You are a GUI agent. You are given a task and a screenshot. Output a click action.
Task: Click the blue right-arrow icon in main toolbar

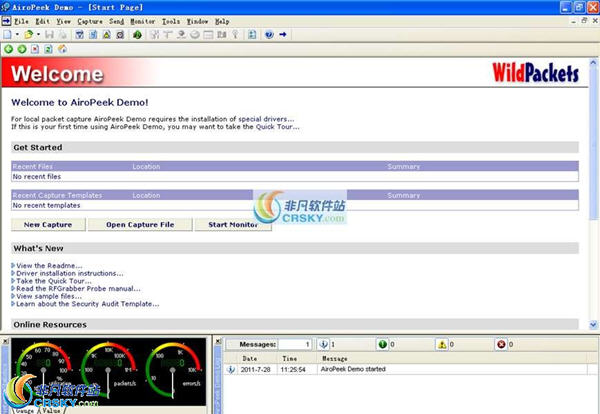pos(283,35)
